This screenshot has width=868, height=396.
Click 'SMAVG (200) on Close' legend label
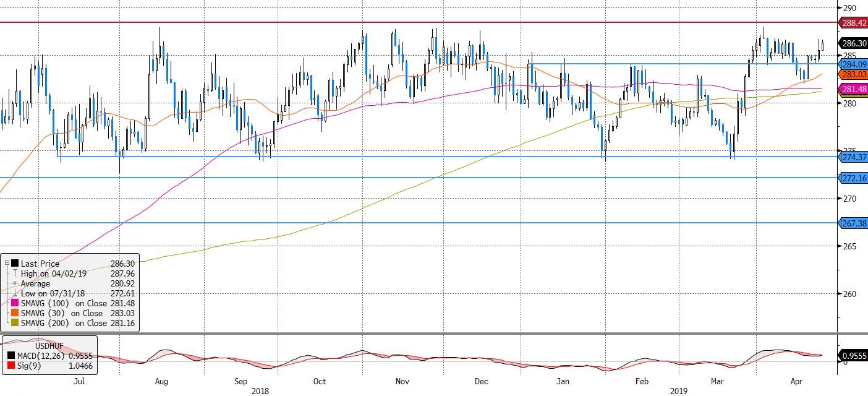pyautogui.click(x=64, y=323)
